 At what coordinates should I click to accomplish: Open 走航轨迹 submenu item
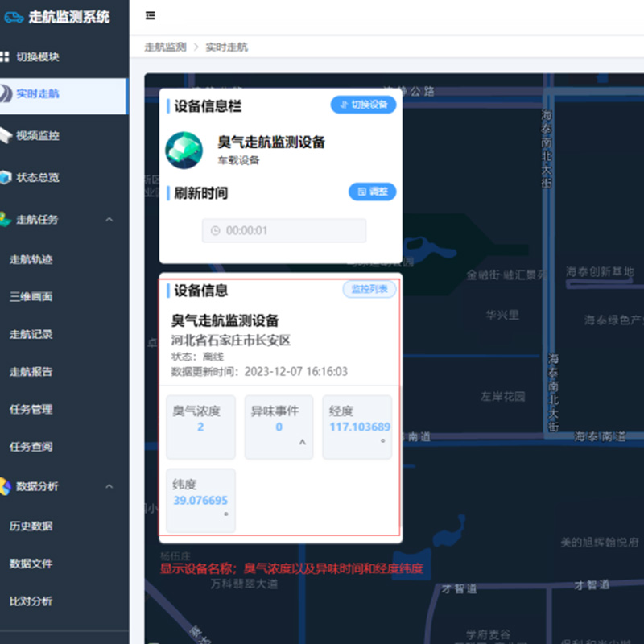[31, 259]
